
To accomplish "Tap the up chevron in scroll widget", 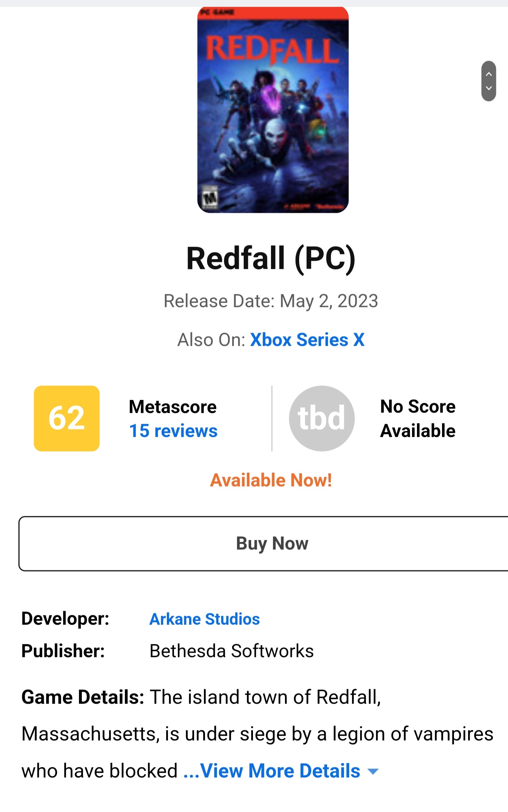I will (x=489, y=74).
